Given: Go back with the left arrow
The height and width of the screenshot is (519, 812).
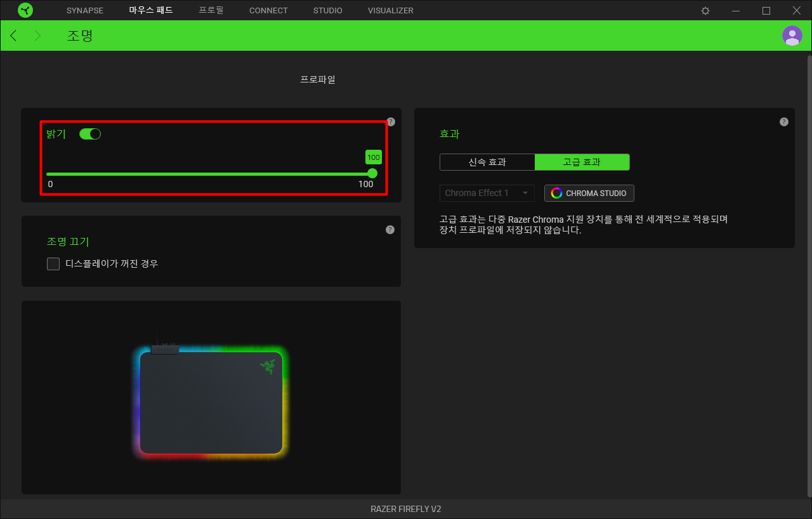Looking at the screenshot, I should [x=13, y=36].
